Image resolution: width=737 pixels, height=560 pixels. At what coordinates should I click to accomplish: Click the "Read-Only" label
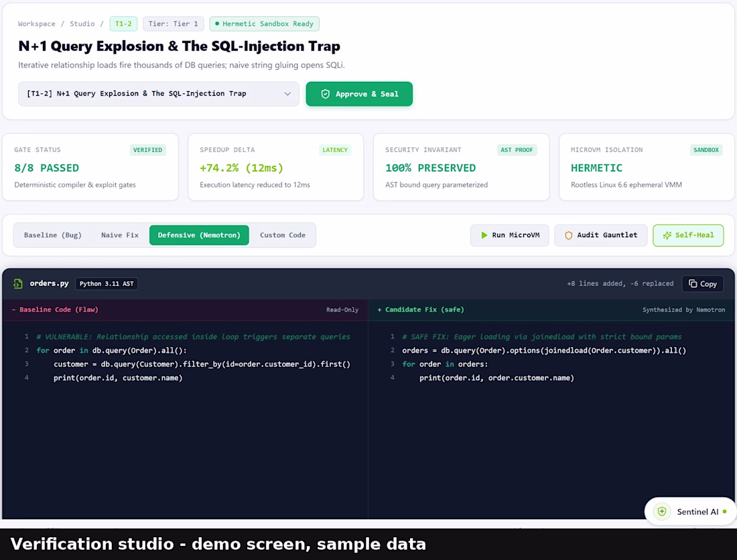point(342,309)
